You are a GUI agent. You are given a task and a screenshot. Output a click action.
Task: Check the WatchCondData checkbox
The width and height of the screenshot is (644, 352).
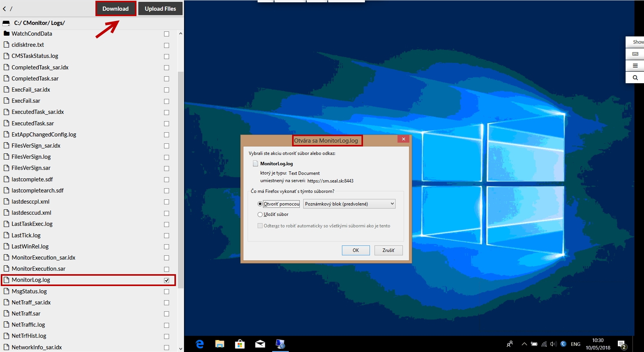click(166, 34)
